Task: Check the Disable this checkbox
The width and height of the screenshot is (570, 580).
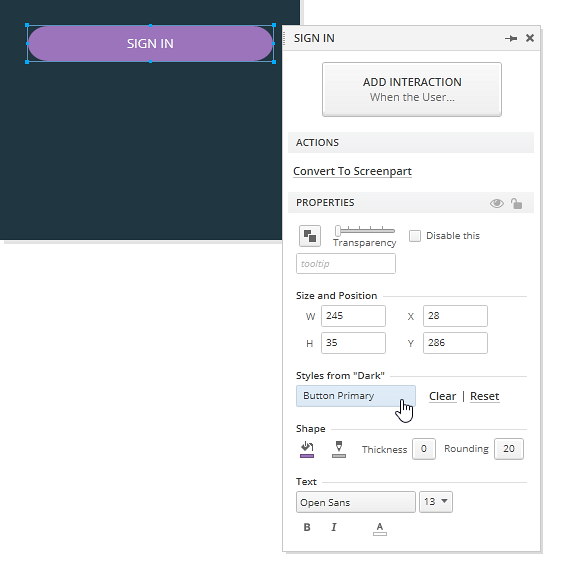Action: 415,236
